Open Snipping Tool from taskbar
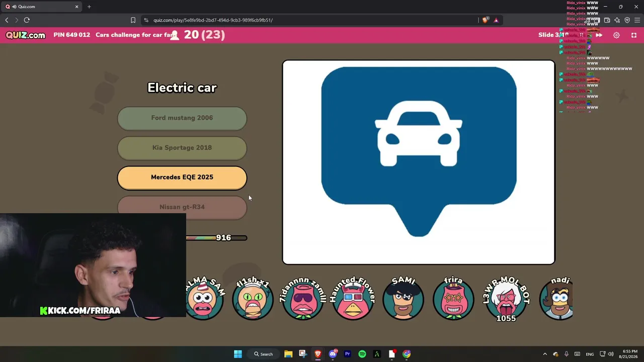Image resolution: width=644 pixels, height=362 pixels. [302, 354]
